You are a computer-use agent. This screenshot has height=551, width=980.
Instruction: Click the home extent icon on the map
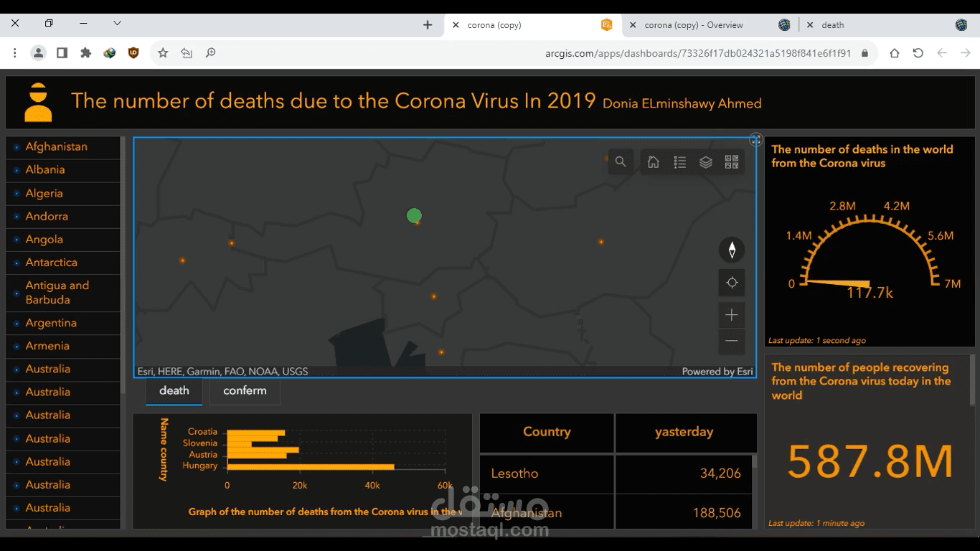point(653,161)
